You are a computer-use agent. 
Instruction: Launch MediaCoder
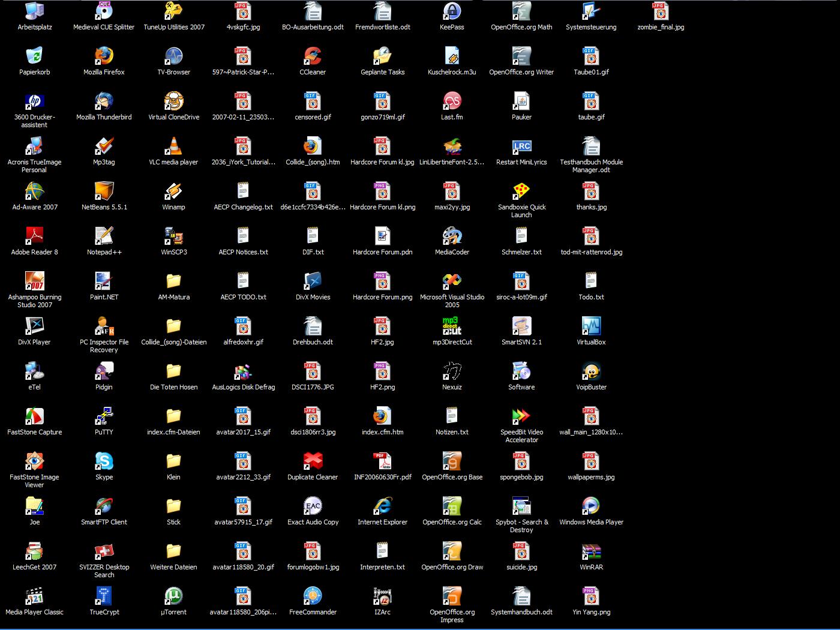pos(452,236)
